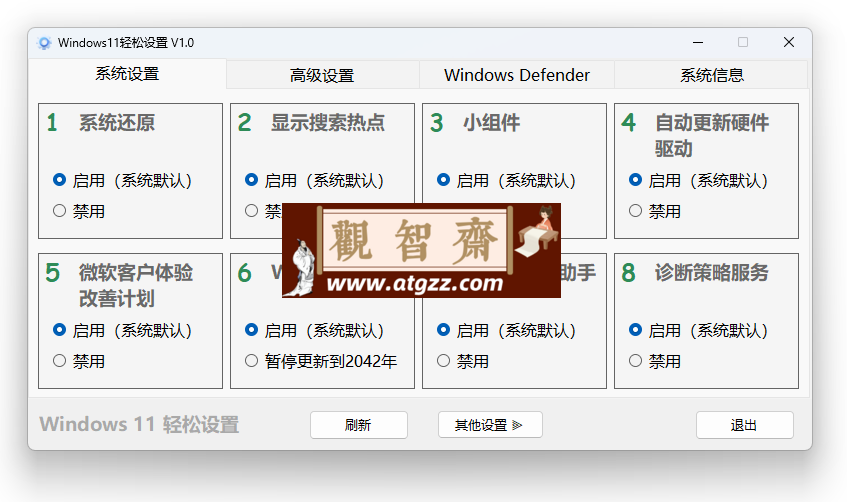This screenshot has width=847, height=502.
Task: Select 启用 for 小组件
Action: [x=506, y=180]
